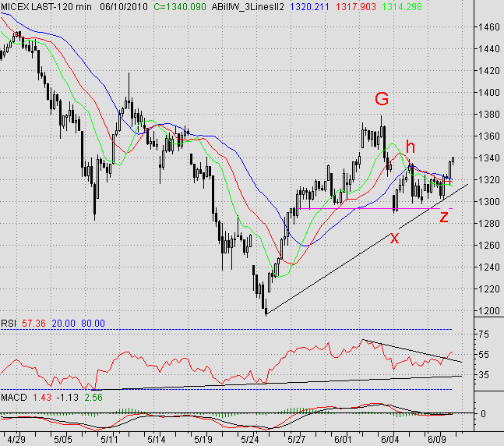Screen dimensions: 504x446
Task: Click the 6/09 date axis label
Action: [x=436, y=439]
